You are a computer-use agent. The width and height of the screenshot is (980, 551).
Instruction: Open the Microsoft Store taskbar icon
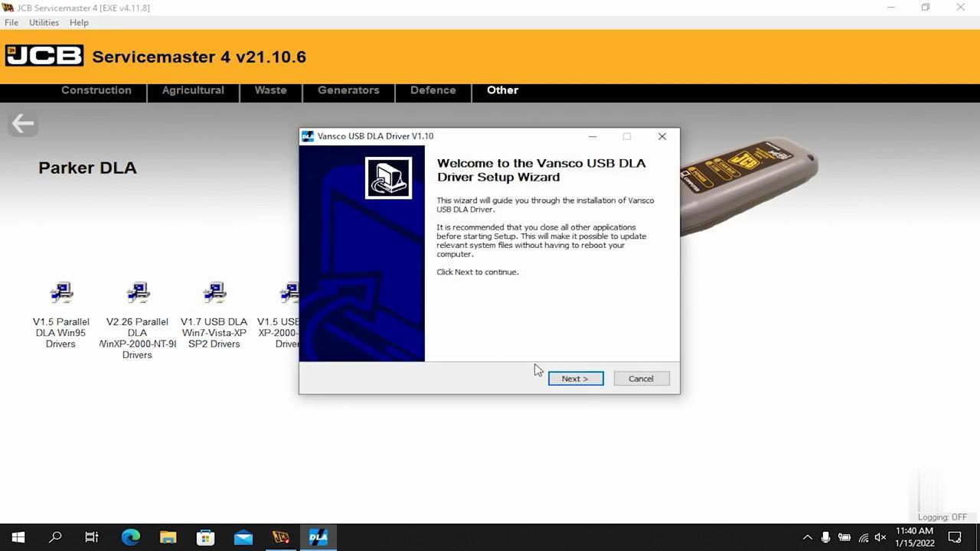click(x=206, y=537)
